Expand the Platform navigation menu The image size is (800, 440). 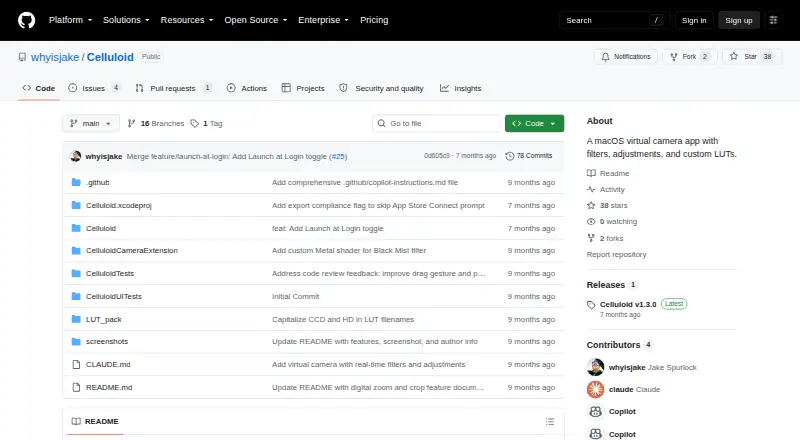pos(70,20)
